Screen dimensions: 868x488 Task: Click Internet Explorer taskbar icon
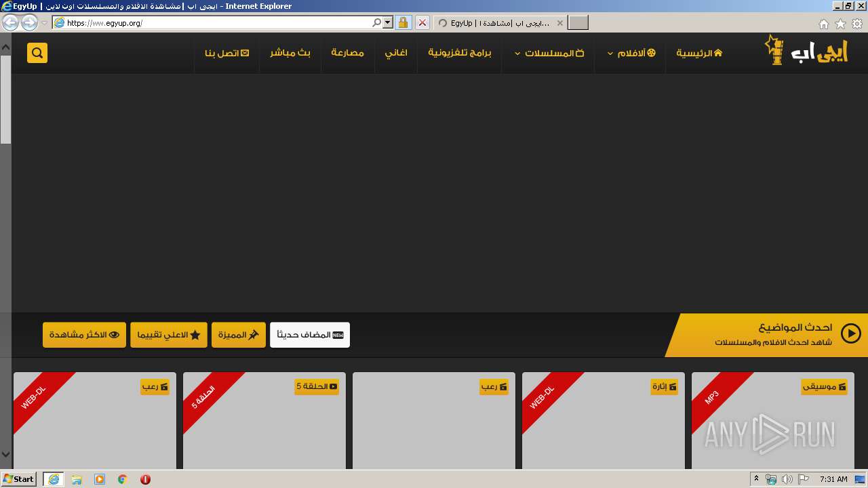point(54,479)
